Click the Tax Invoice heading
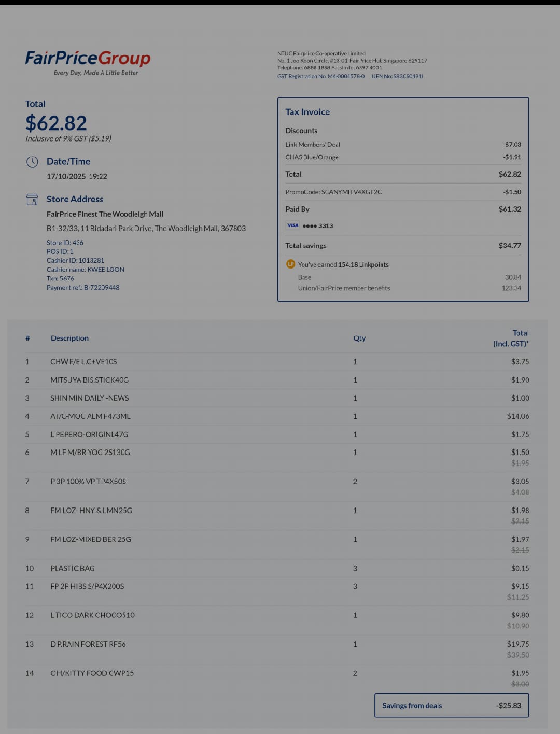The image size is (560, 734). click(307, 112)
